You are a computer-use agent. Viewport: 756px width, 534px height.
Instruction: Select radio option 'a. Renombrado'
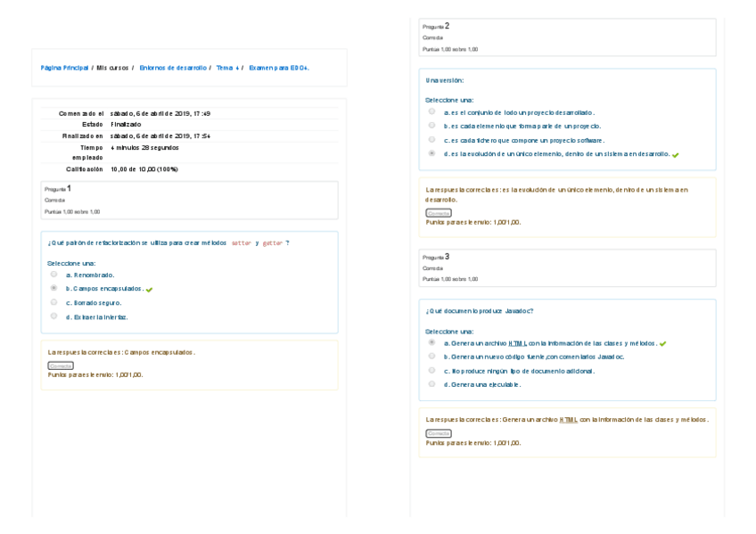click(x=54, y=275)
